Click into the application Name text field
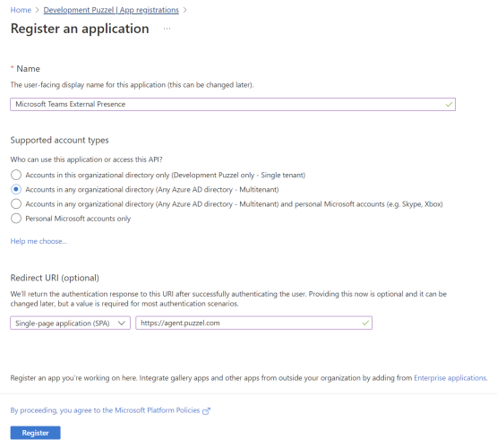Viewport: 497px width, 448px height. click(x=233, y=104)
